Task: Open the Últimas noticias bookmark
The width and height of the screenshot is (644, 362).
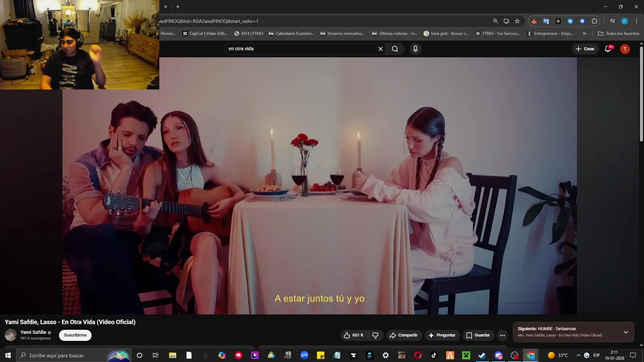Action: pos(394,34)
